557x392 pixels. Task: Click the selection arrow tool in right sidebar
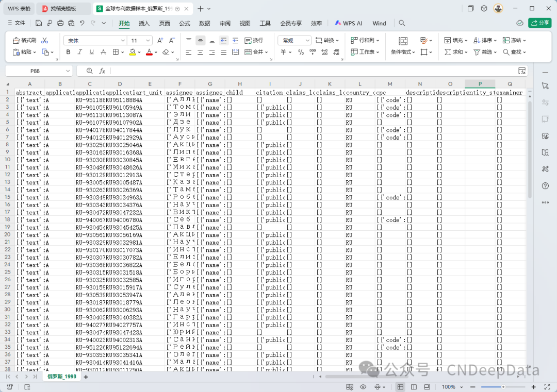tap(545, 86)
